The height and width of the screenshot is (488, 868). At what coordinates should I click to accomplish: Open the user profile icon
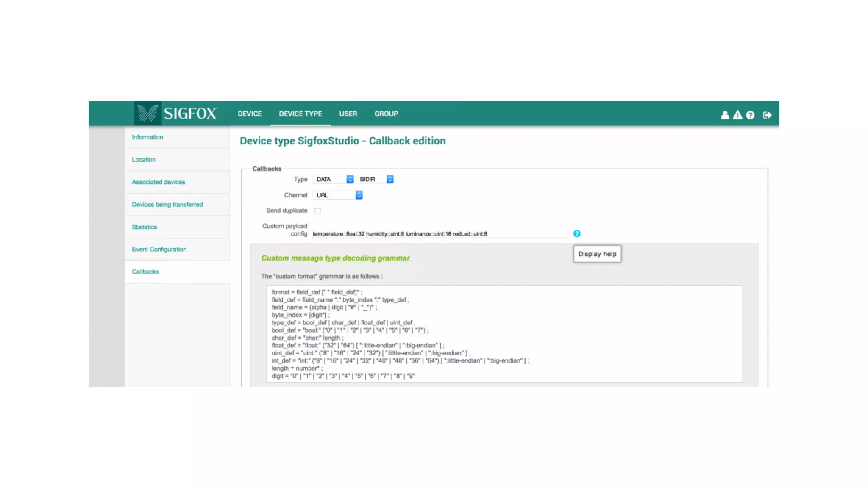725,115
